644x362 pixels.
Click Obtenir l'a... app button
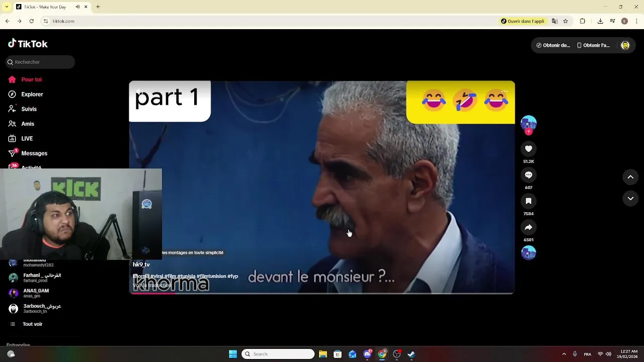coord(593,45)
